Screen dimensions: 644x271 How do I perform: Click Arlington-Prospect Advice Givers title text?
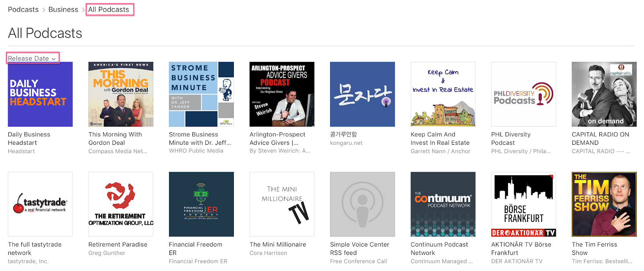pyautogui.click(x=277, y=139)
